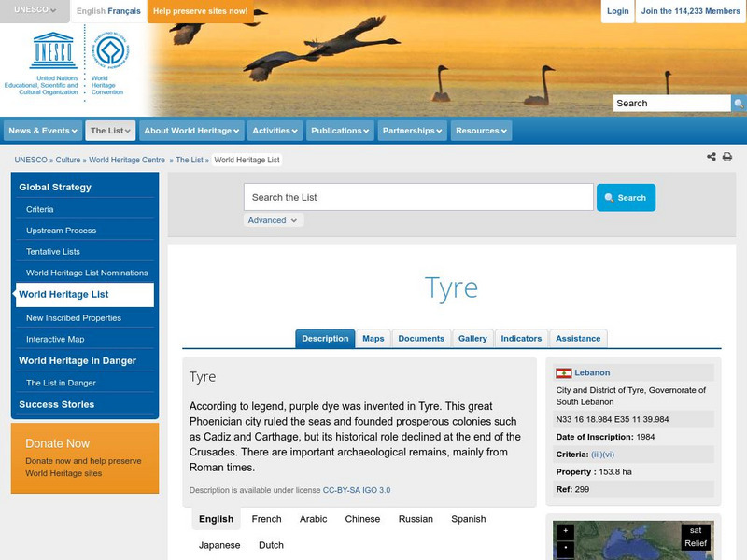Open criteria (iii) link

tap(597, 455)
